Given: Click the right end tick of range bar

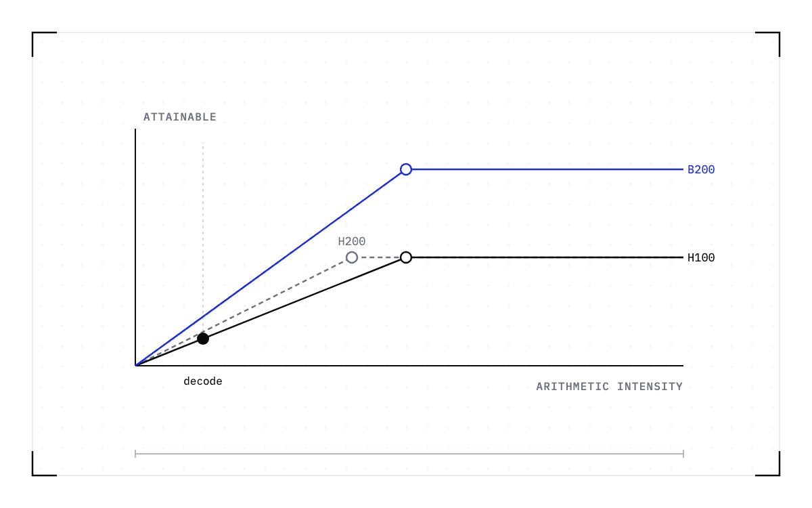Looking at the screenshot, I should (683, 454).
